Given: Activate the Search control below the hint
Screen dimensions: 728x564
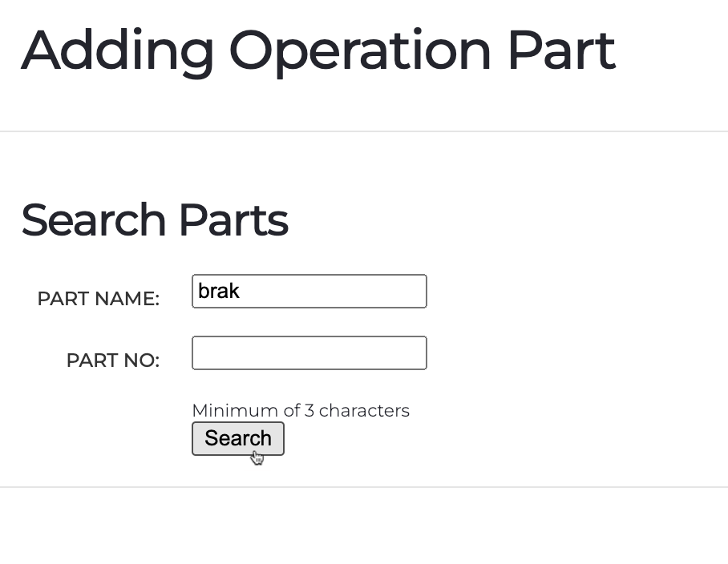Looking at the screenshot, I should pos(237,438).
